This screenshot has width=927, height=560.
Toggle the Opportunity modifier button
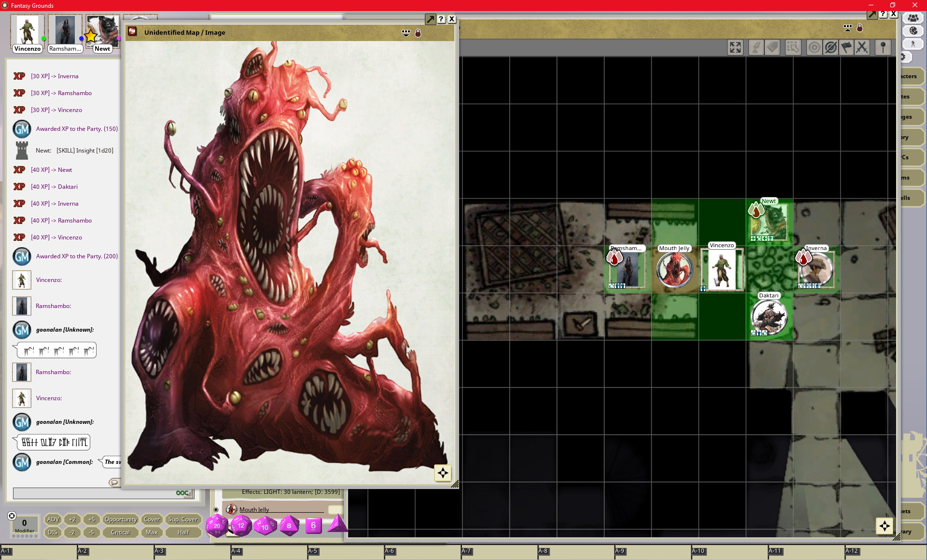[121, 519]
